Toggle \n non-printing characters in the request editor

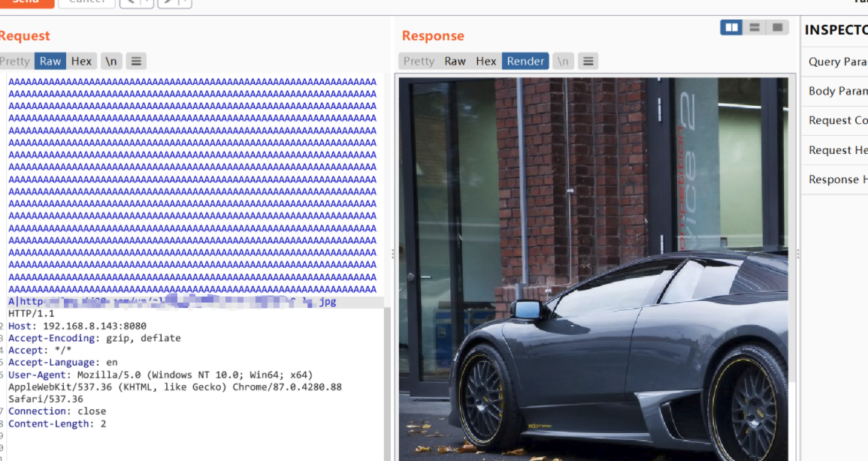pyautogui.click(x=111, y=61)
